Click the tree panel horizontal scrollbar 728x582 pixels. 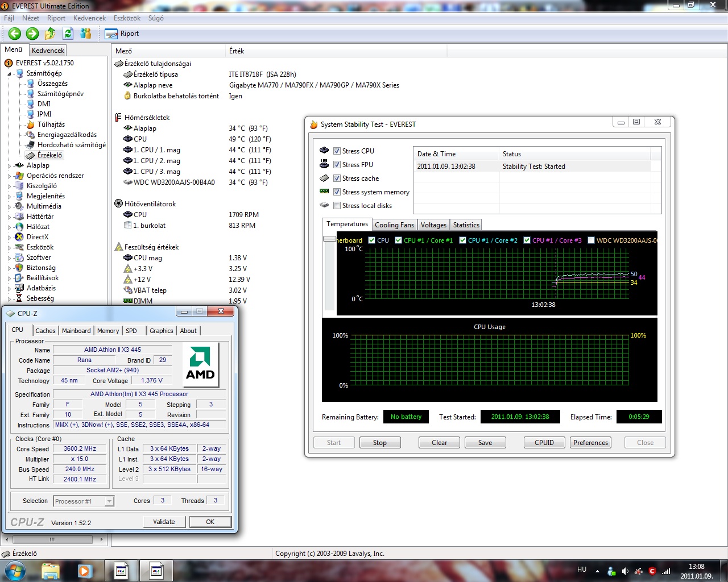click(53, 539)
